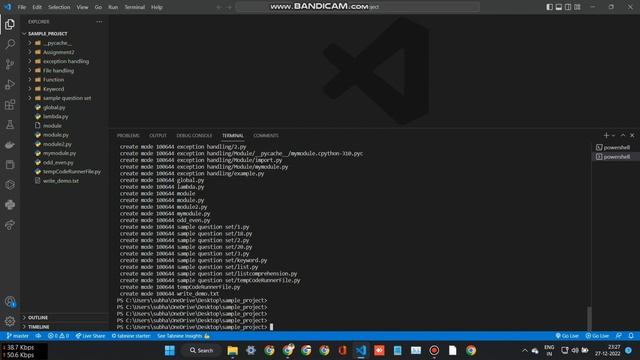
Task: Open global.py file
Action: tap(54, 107)
